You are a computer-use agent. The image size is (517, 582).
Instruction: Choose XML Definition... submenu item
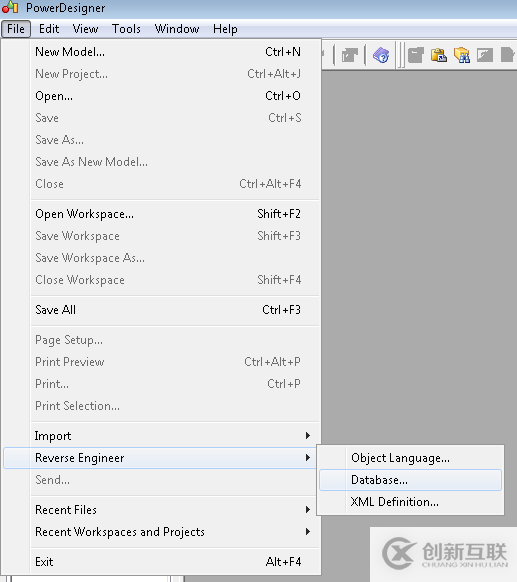coord(410,502)
